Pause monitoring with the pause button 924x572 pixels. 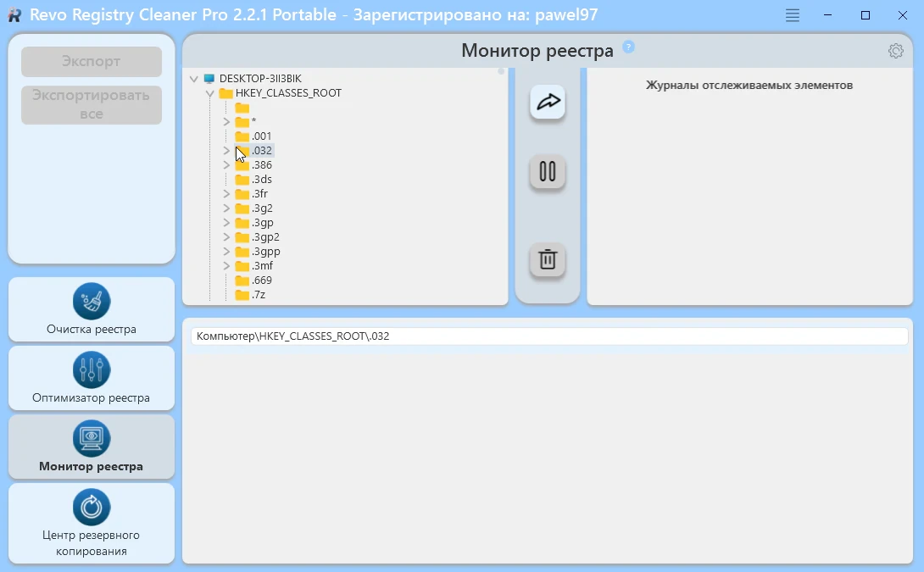[548, 171]
